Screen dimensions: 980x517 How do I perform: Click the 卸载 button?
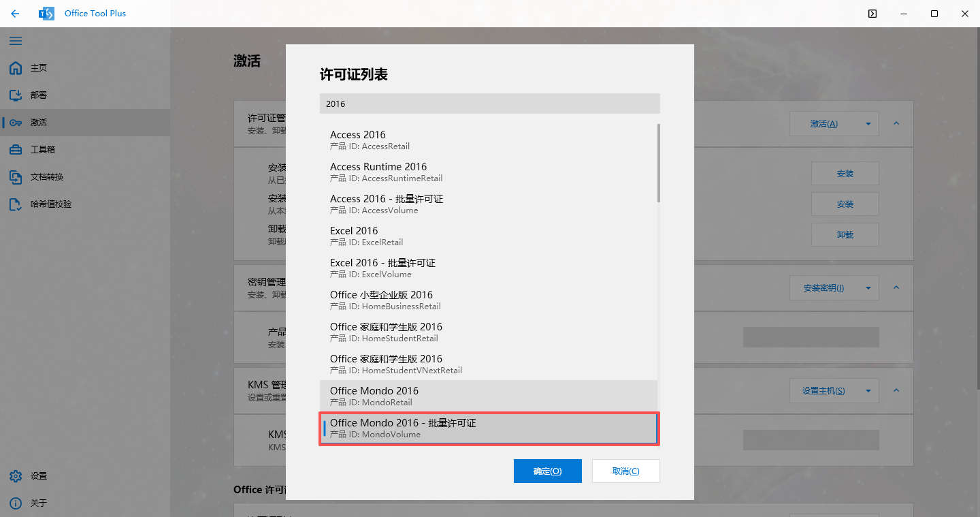[x=845, y=235]
